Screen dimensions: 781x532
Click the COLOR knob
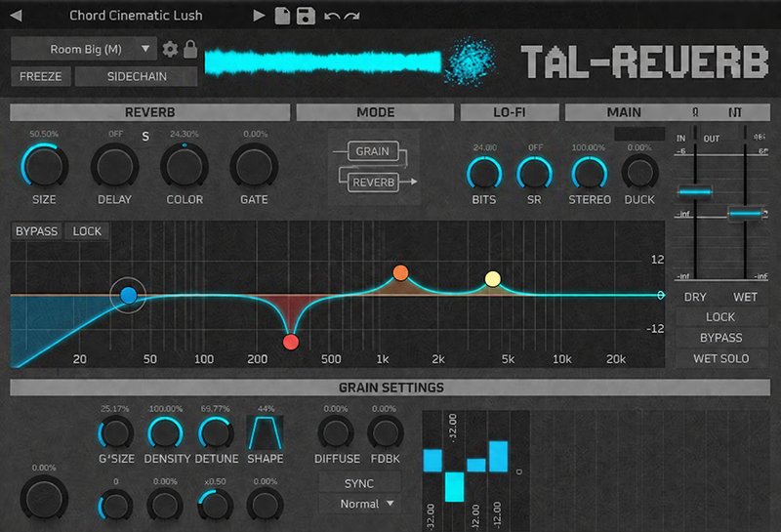(185, 166)
